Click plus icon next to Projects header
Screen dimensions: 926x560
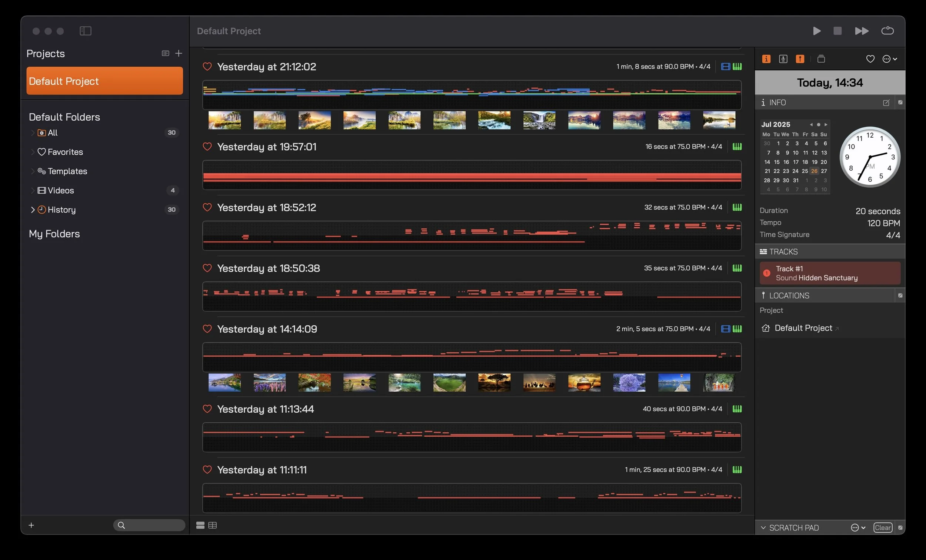179,53
